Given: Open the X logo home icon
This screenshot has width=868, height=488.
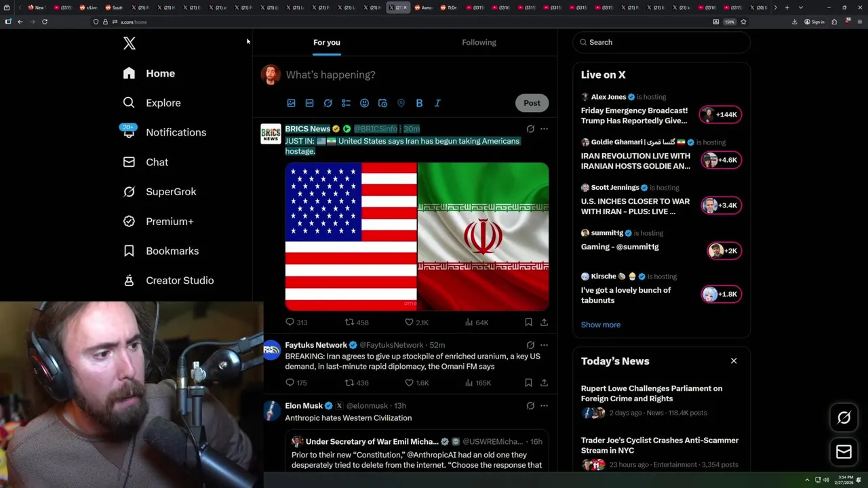Looking at the screenshot, I should pos(129,43).
